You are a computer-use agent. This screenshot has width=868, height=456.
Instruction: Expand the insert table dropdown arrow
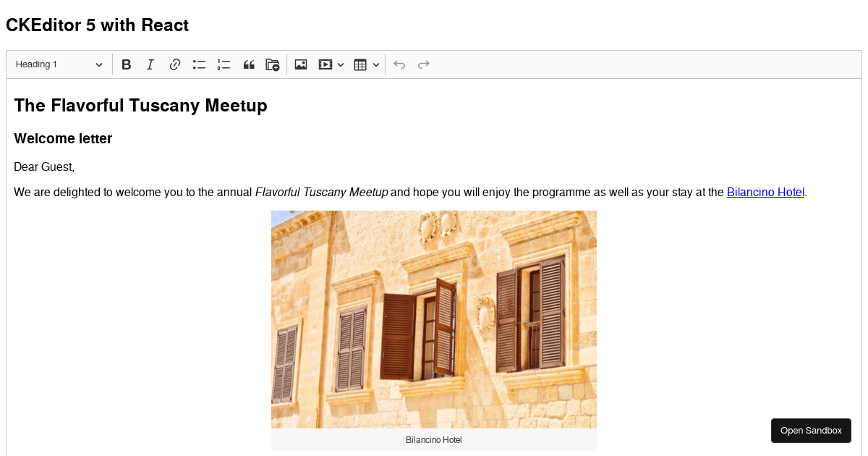tap(376, 64)
